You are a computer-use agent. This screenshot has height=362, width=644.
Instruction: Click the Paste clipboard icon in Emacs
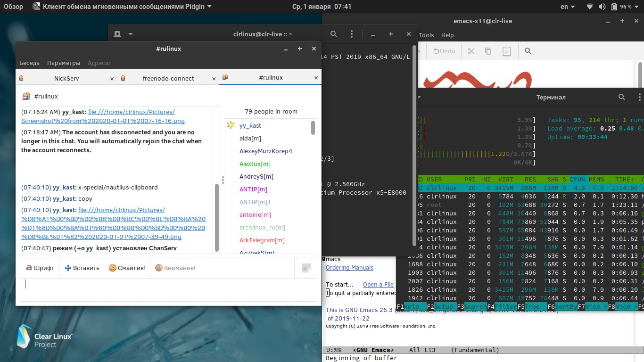(507, 51)
